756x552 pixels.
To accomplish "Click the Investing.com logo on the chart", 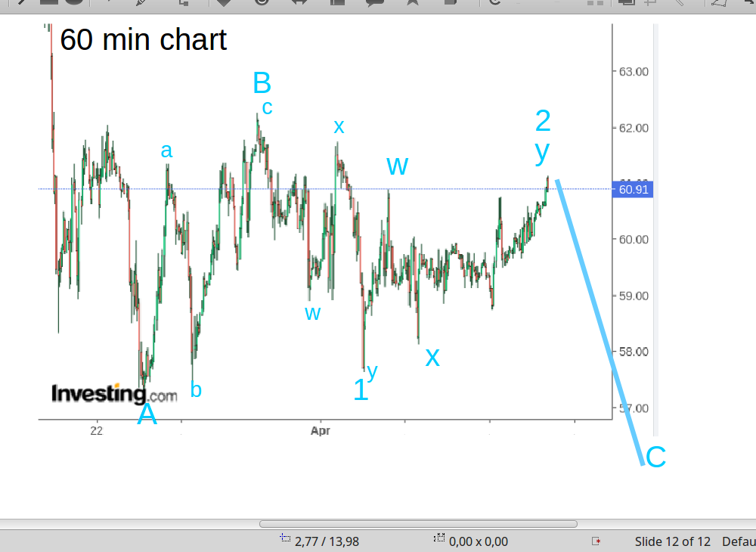I will pyautogui.click(x=114, y=394).
